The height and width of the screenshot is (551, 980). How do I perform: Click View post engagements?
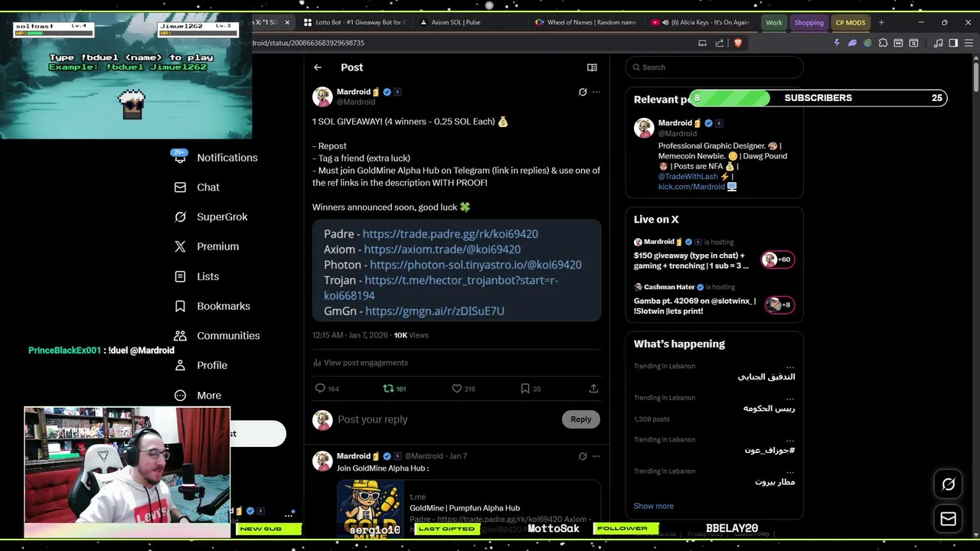[x=360, y=363]
